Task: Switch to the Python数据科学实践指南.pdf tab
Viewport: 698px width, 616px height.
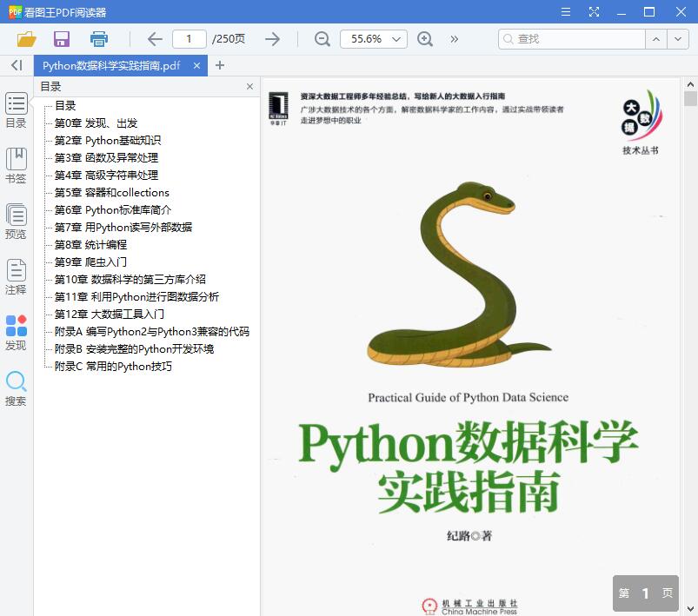Action: click(x=111, y=66)
